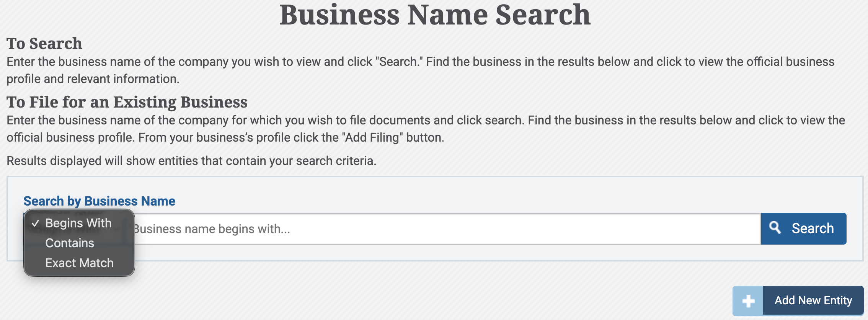
Task: Click the Results displayed will show entities sentence
Action: pos(191,161)
